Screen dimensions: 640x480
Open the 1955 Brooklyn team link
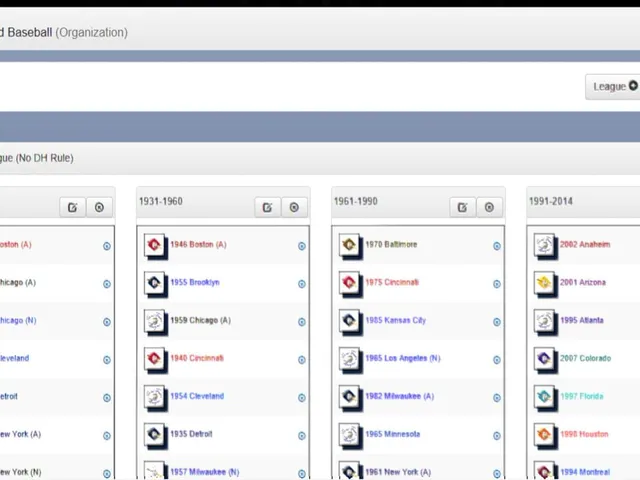195,282
